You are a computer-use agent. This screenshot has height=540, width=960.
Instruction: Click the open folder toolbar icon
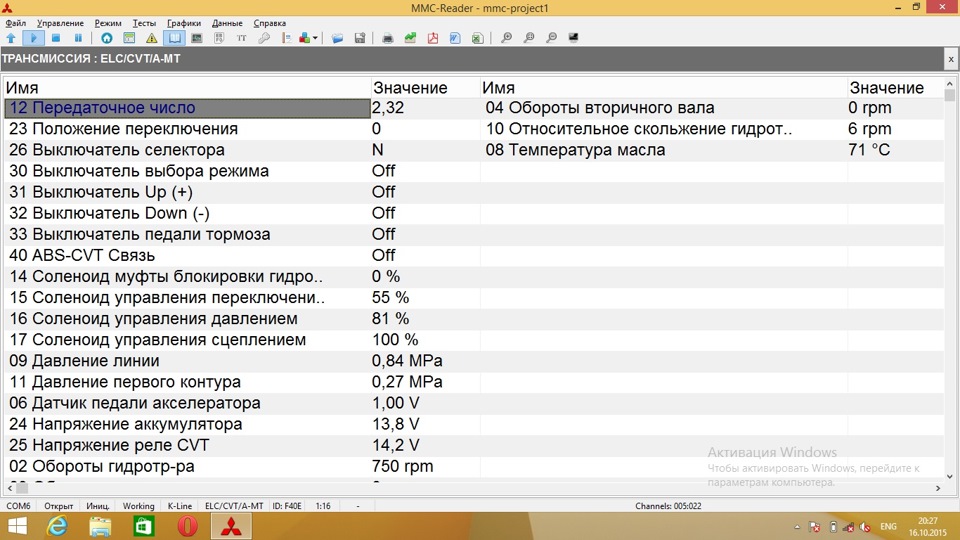pos(337,38)
